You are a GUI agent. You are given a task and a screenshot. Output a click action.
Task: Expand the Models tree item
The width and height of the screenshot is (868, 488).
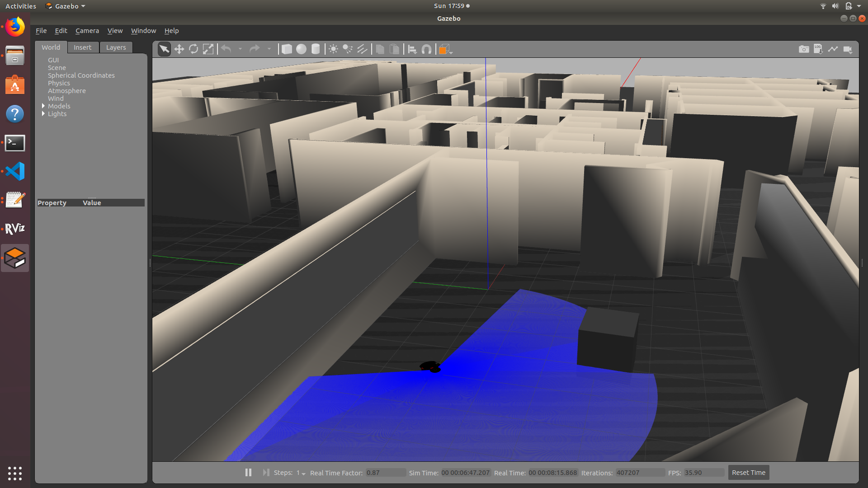click(x=43, y=106)
